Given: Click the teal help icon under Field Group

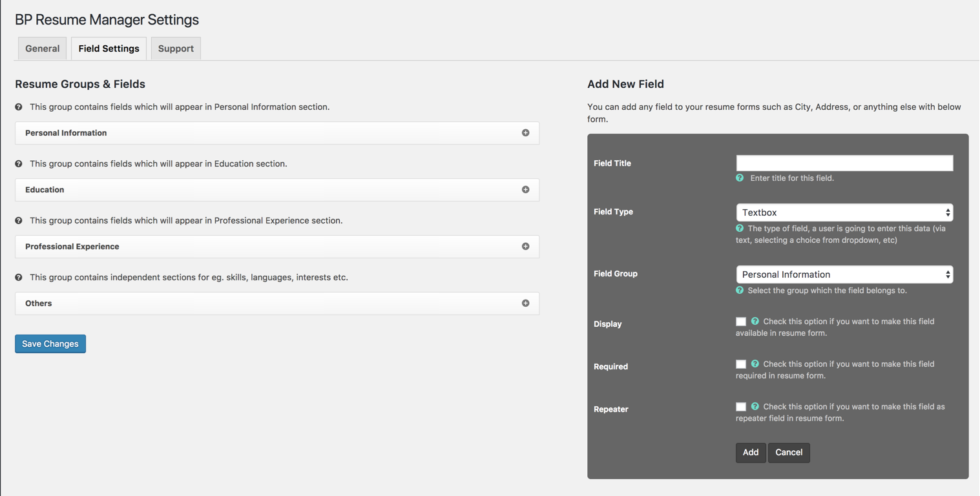Looking at the screenshot, I should coord(740,291).
